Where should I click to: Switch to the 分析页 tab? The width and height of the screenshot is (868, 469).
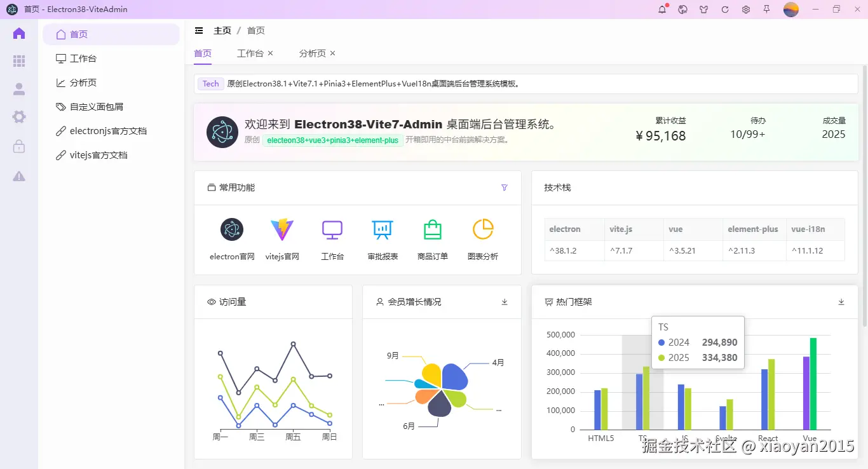311,53
